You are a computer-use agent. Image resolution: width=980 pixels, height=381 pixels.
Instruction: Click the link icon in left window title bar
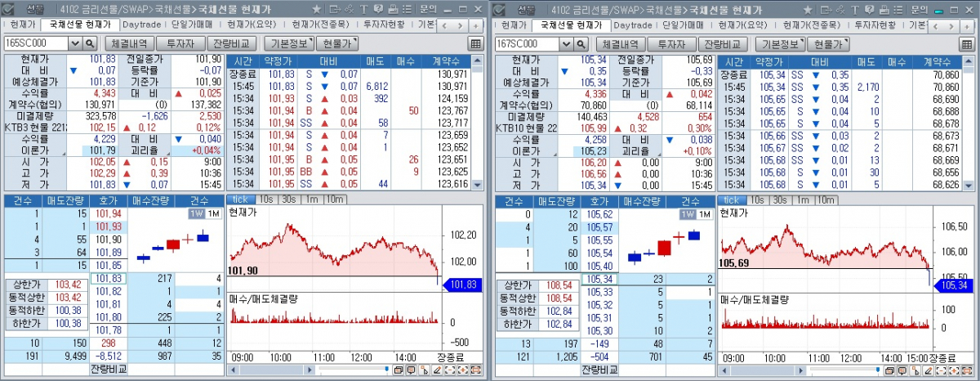350,9
